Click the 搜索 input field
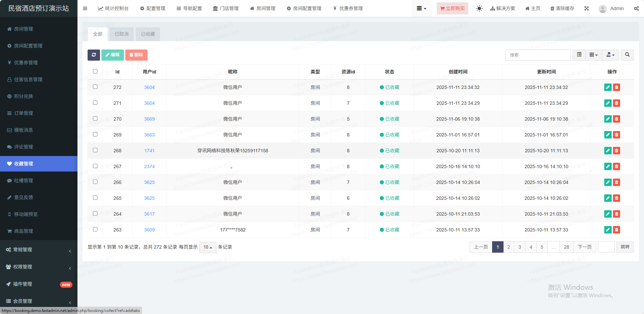The height and width of the screenshot is (314, 644). [538, 55]
